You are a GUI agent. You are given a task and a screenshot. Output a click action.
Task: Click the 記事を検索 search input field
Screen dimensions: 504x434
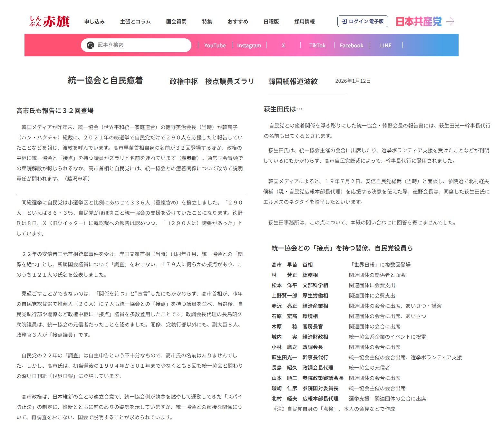(142, 45)
